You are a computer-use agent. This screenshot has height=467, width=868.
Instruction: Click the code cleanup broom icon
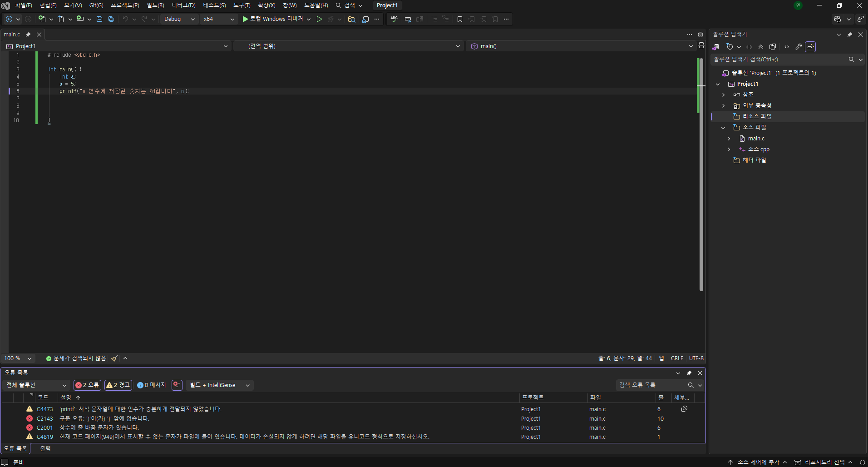114,358
